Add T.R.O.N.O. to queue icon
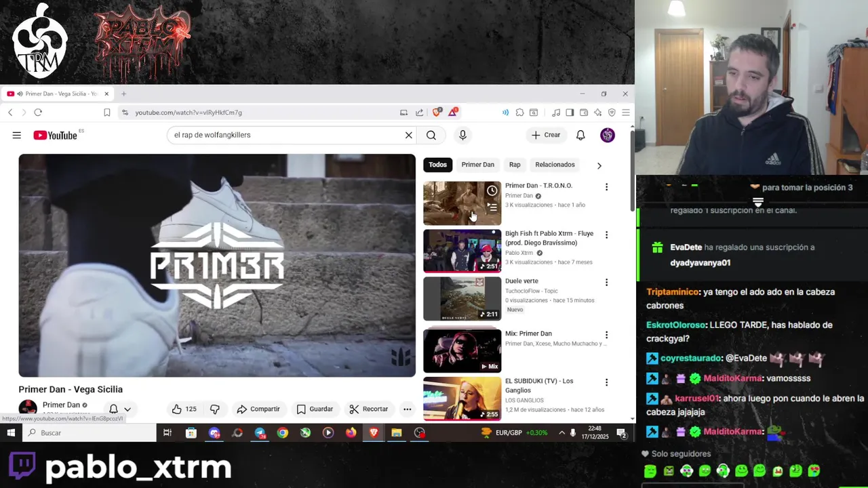 pyautogui.click(x=492, y=207)
